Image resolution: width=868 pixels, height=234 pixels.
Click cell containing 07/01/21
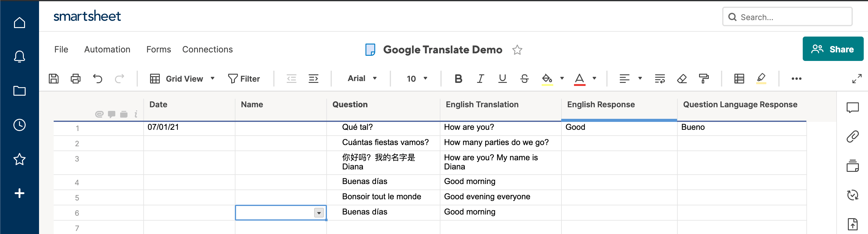click(189, 128)
